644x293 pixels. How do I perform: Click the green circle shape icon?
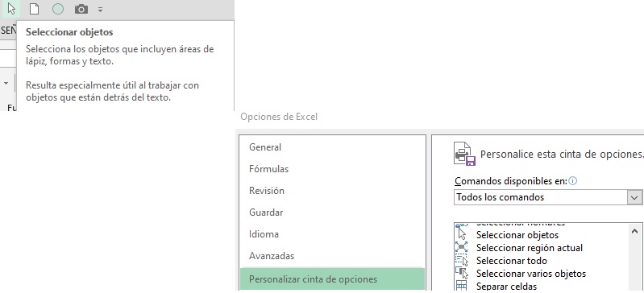click(58, 9)
